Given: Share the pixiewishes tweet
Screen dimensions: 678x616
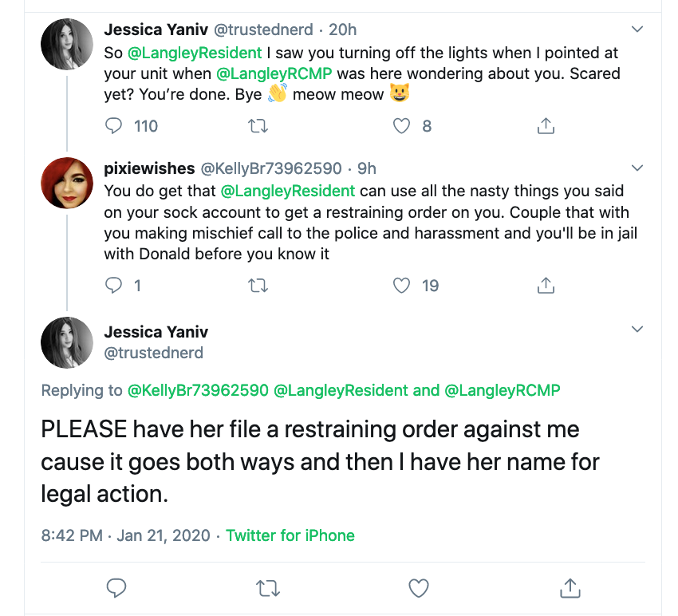Looking at the screenshot, I should tap(546, 285).
